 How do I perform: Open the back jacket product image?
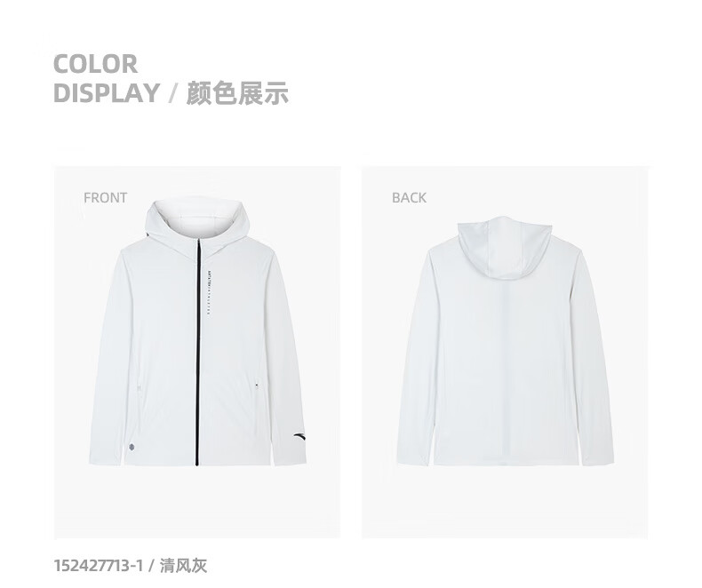click(x=505, y=352)
